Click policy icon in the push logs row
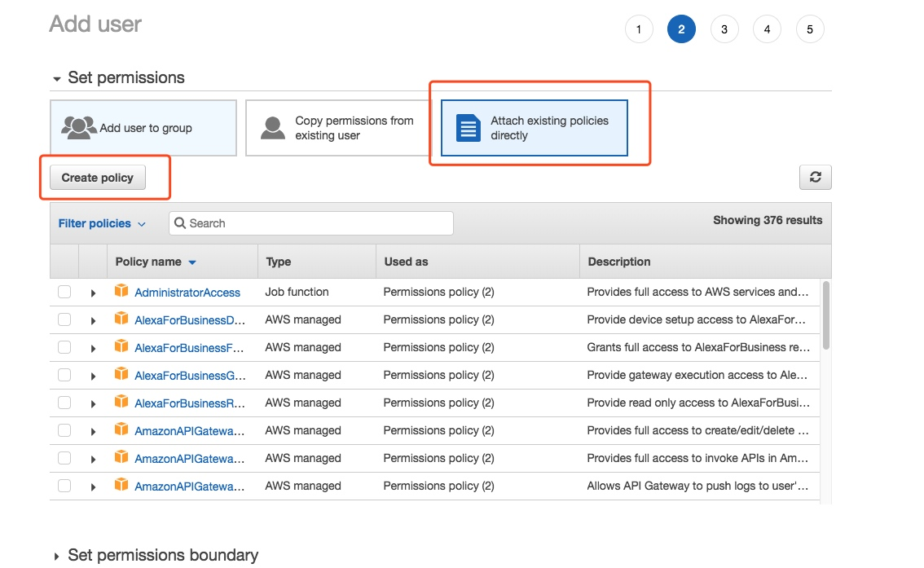 (x=121, y=484)
